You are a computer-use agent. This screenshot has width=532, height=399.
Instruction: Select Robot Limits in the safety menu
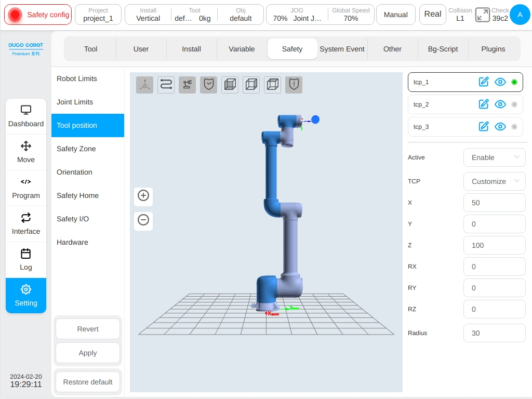(87, 79)
